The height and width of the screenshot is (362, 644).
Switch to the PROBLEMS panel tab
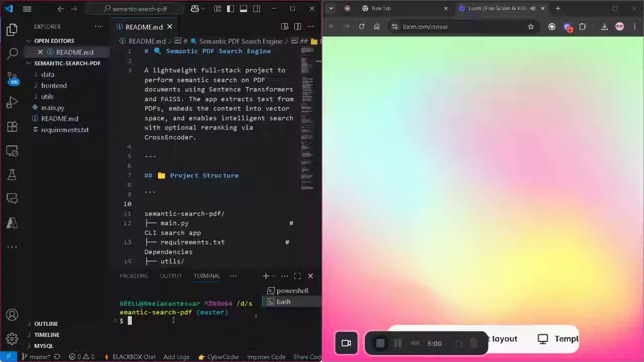pyautogui.click(x=133, y=276)
